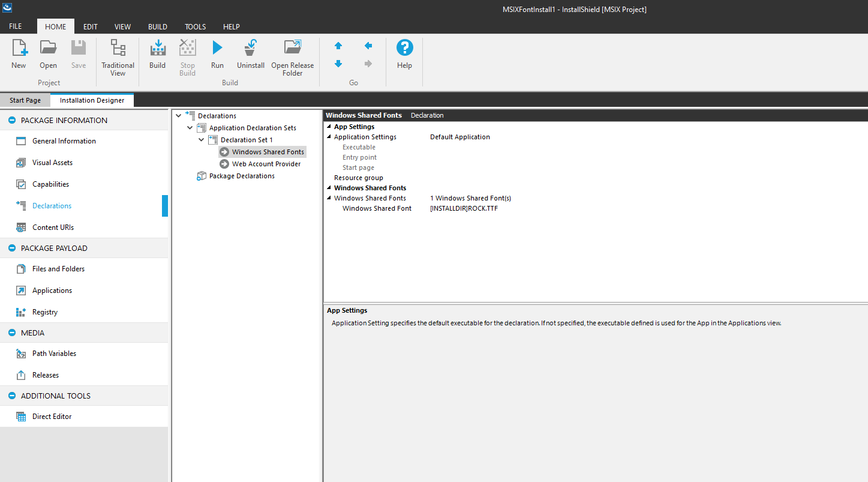
Task: Click the [INSTALLDIR]ROCK.TTF font value field
Action: 464,208
